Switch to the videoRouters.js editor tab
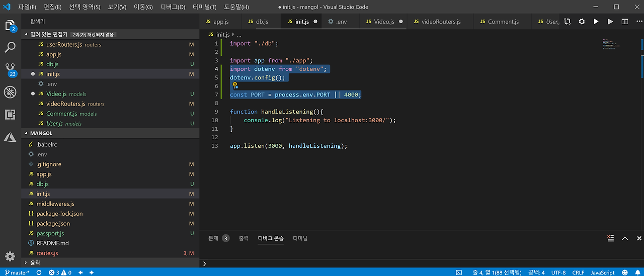The width and height of the screenshot is (644, 276). 441,22
